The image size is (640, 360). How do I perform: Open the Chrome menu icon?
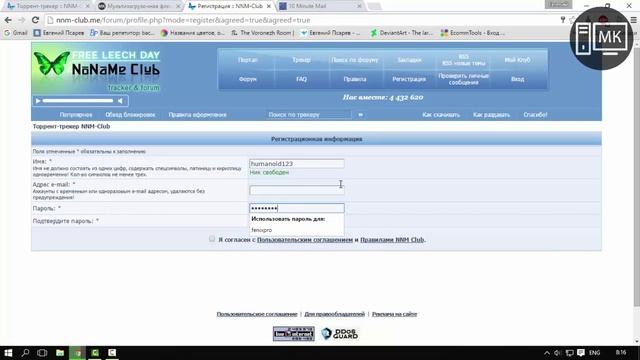tap(633, 20)
